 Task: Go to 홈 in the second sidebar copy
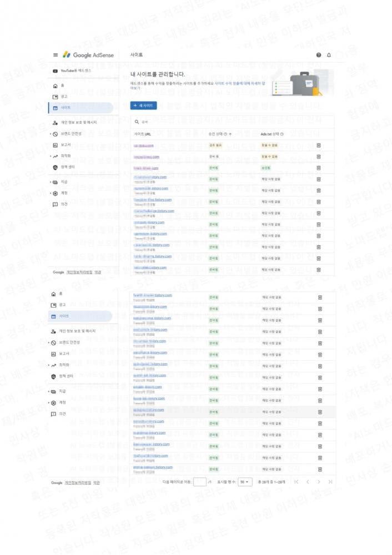(57, 294)
